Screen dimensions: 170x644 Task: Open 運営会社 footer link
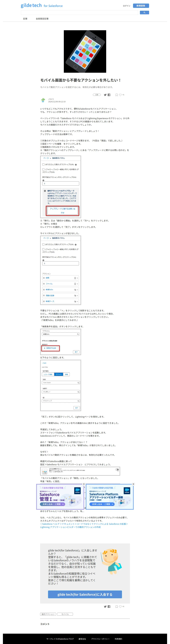coord(82,639)
